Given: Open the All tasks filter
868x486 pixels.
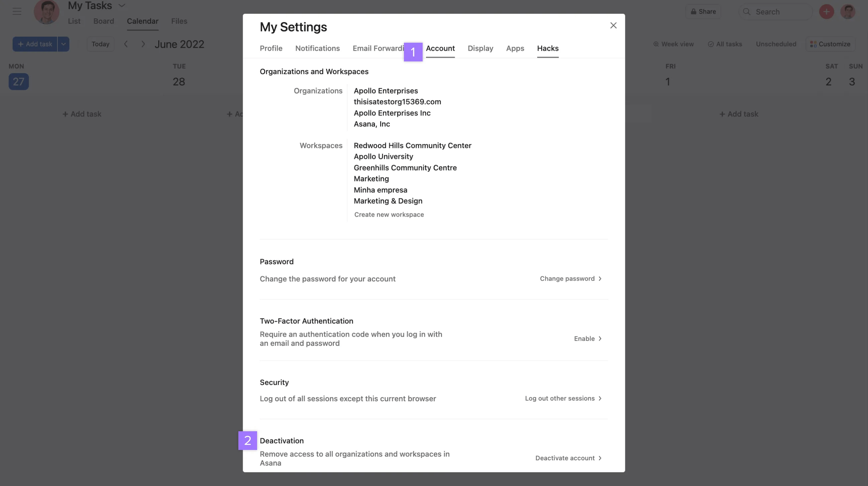Looking at the screenshot, I should (725, 44).
